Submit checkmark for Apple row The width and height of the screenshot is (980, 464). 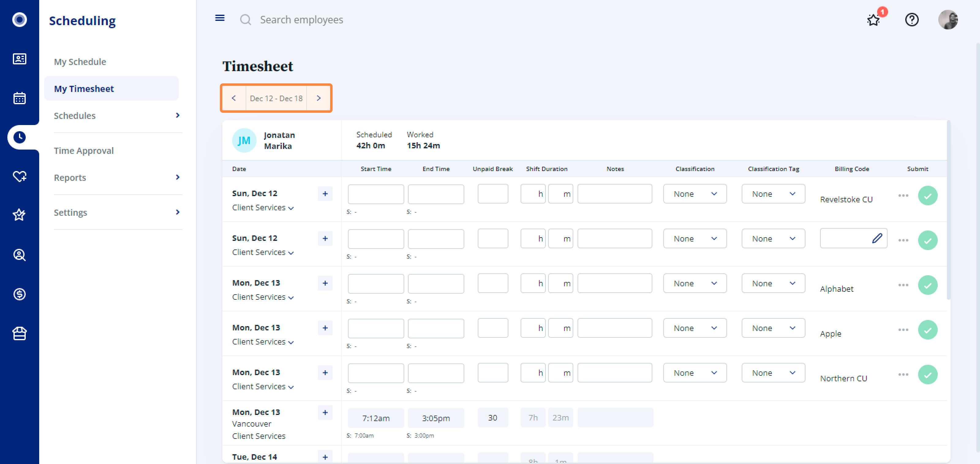(x=928, y=330)
